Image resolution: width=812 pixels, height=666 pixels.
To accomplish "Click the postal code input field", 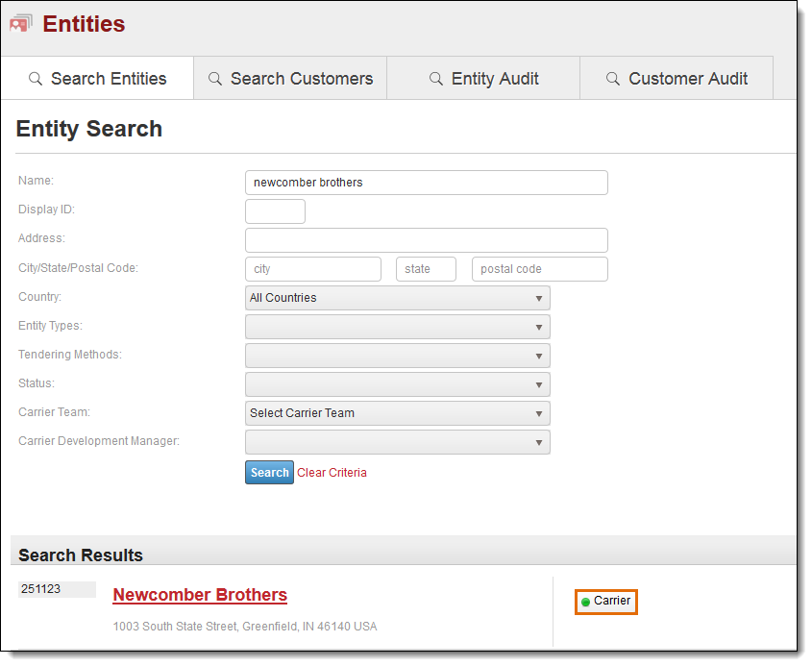I will (x=540, y=269).
